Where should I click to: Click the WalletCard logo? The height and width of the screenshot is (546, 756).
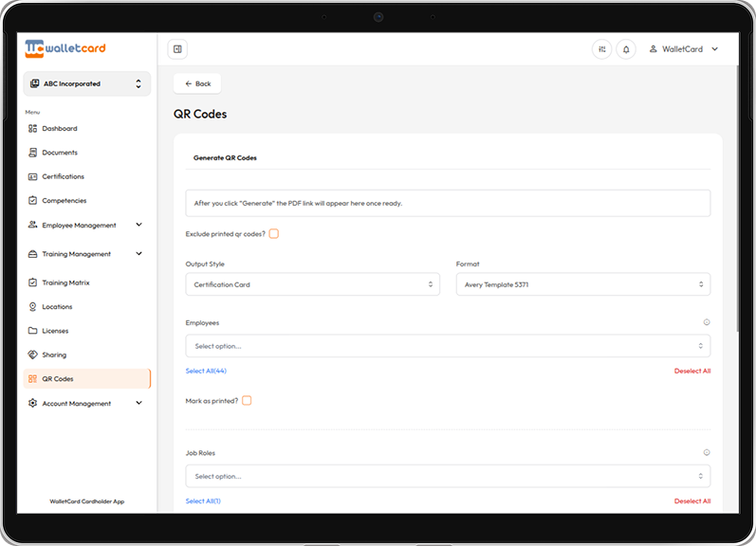pyautogui.click(x=65, y=48)
